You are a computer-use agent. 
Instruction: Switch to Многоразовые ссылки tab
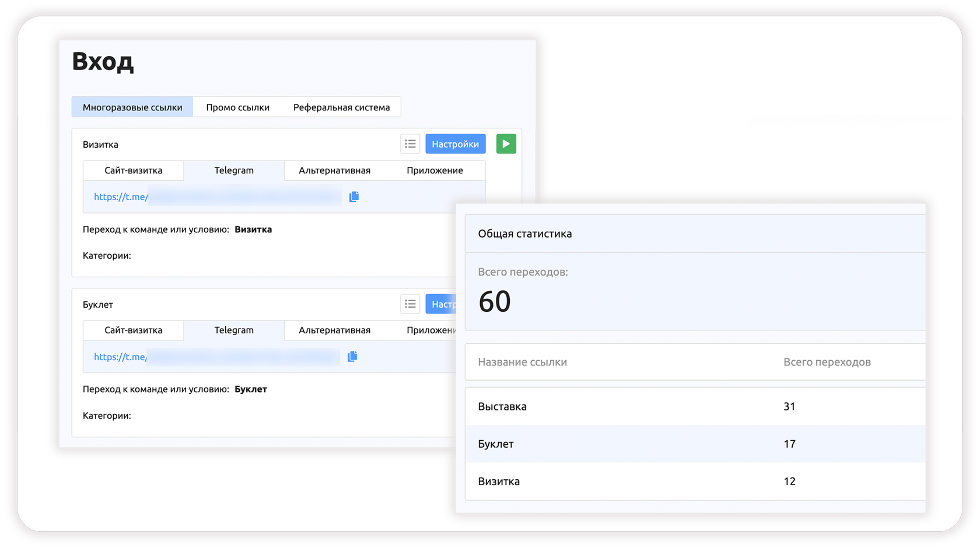tap(132, 107)
